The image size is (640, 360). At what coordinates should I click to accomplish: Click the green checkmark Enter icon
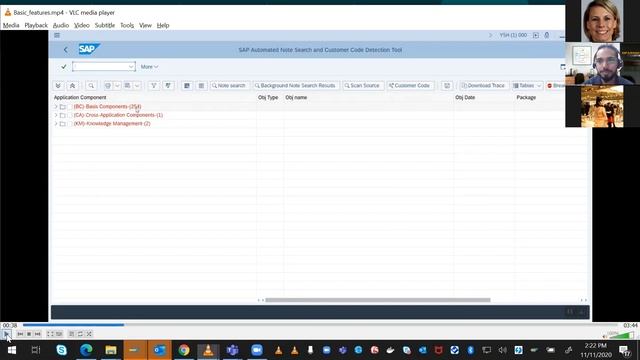[x=64, y=67]
